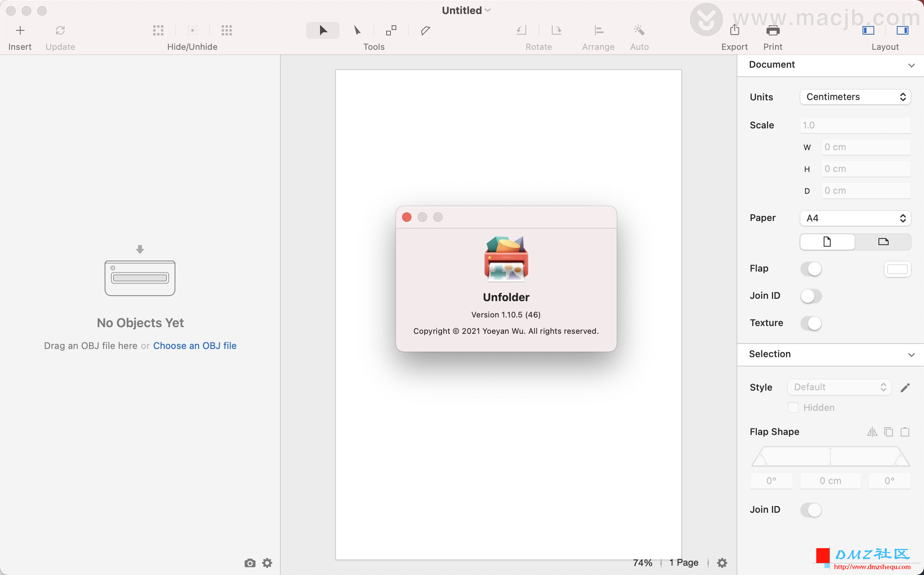Click the rotate right icon

[x=556, y=30]
